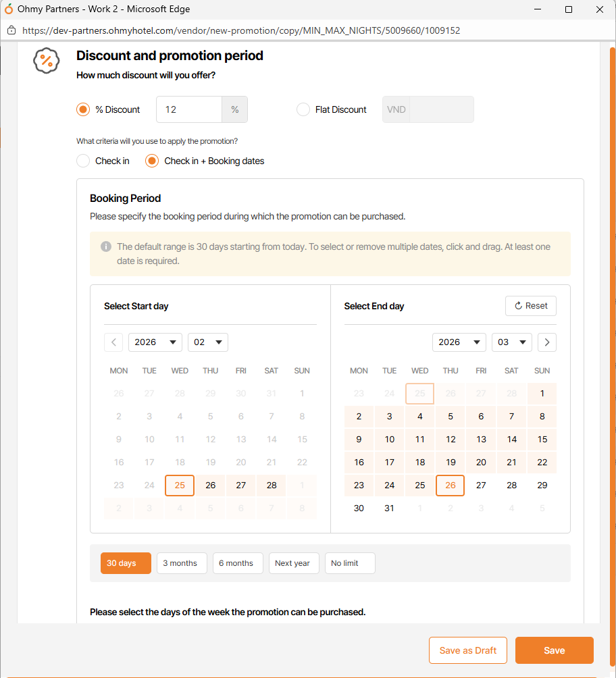Click the site lock icon in address bar

coord(11,30)
